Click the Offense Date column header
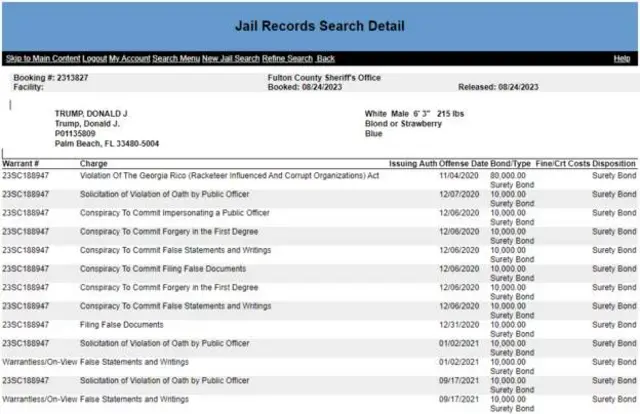 coord(464,163)
